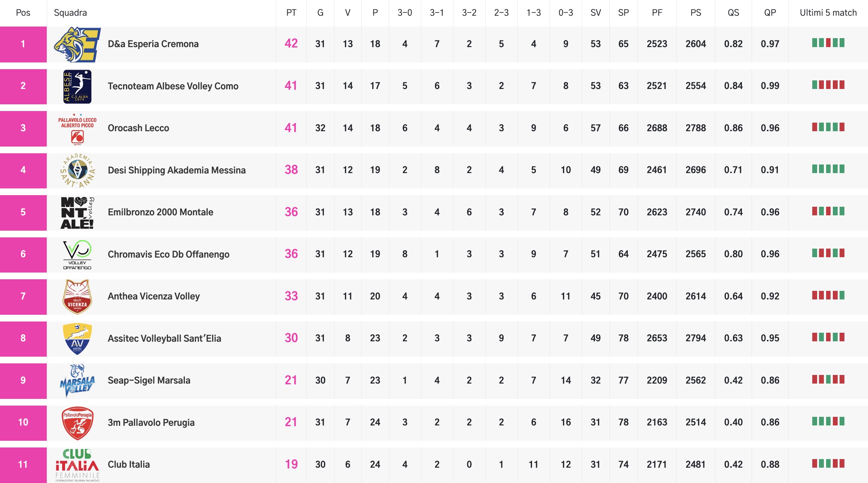
Task: Click the pink position 1 cell
Action: [x=23, y=44]
